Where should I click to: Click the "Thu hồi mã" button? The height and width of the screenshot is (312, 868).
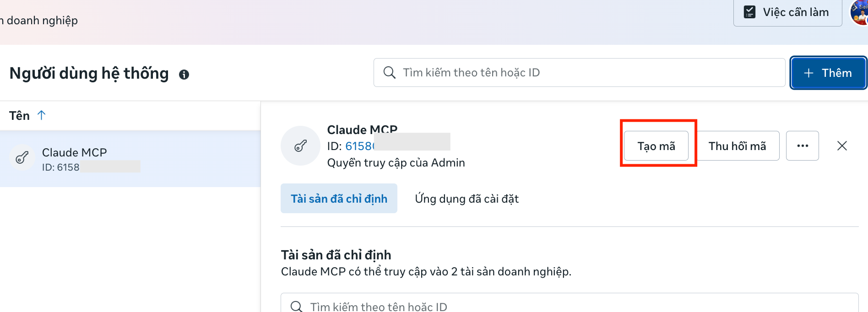738,145
